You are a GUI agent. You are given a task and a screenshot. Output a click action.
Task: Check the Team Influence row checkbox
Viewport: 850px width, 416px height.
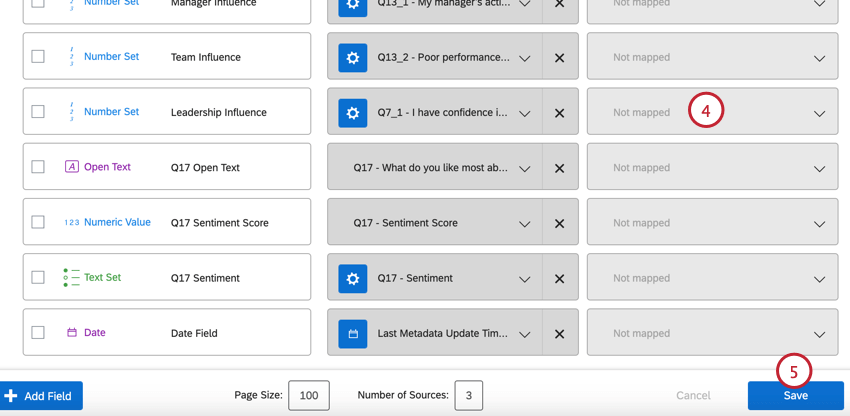38,57
